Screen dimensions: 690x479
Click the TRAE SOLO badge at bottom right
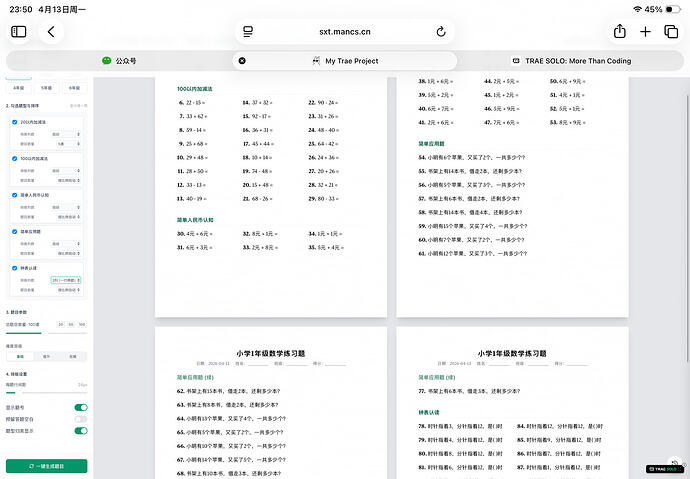pos(664,469)
